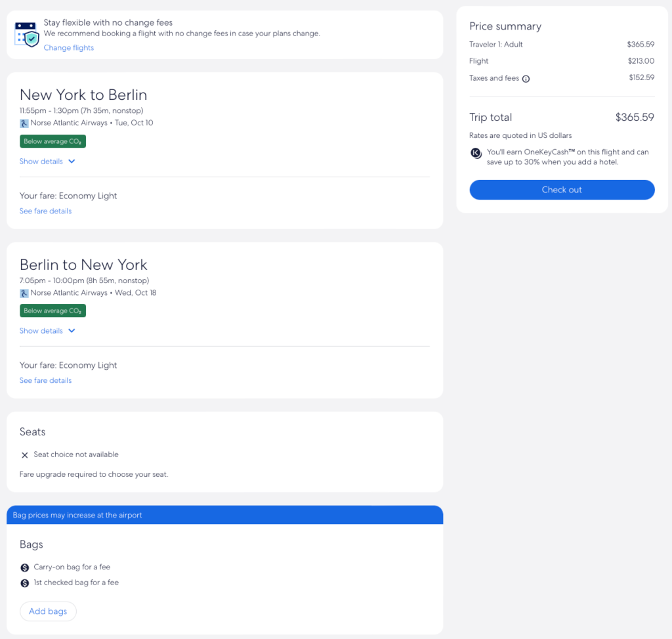This screenshot has height=639, width=672.
Task: See fare details for the return flight
Action: [45, 381]
